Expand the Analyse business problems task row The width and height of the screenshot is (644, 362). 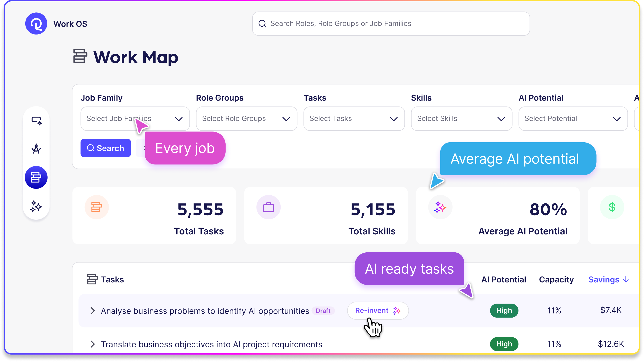click(x=93, y=311)
